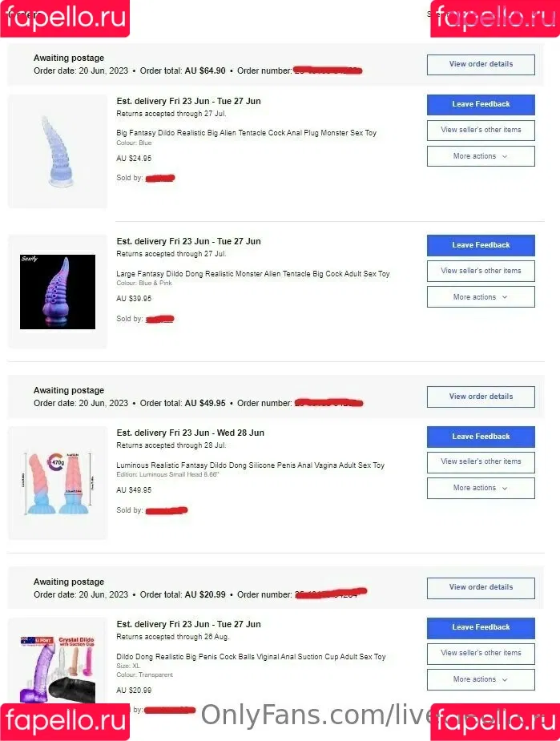Leave Feedback for the AU $24.95 item
The width and height of the screenshot is (560, 741).
click(481, 104)
